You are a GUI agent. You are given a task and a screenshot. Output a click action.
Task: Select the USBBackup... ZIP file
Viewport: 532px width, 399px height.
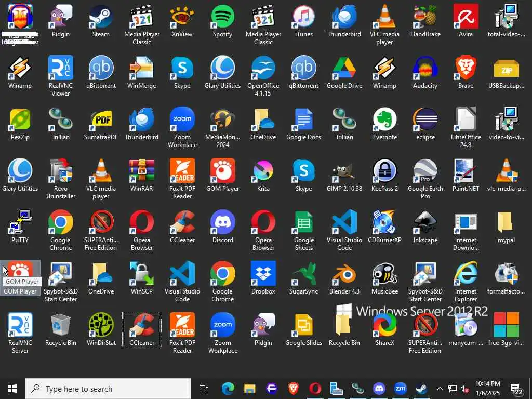506,73
